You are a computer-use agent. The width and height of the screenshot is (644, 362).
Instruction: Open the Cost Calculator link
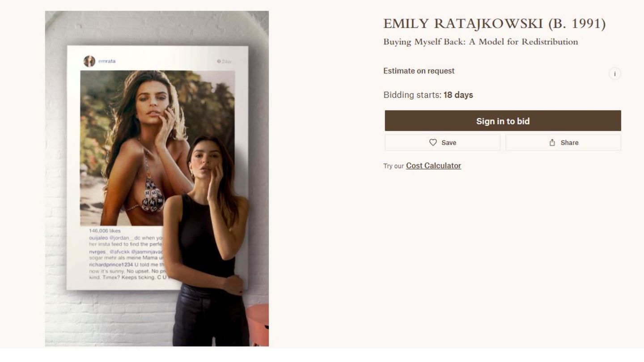tap(433, 166)
